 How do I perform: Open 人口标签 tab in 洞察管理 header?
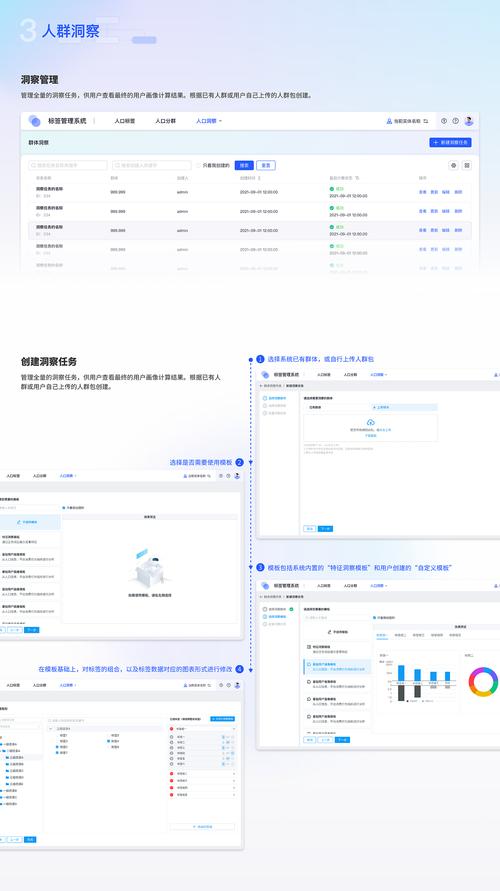124,120
